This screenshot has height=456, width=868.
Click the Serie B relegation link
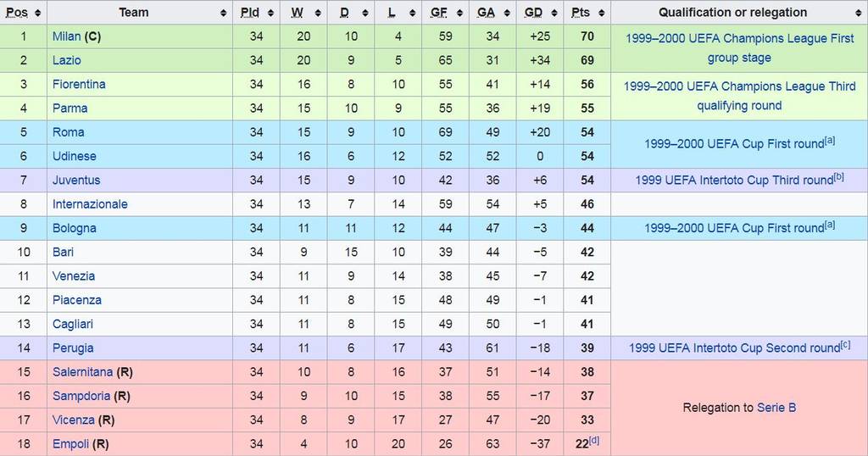click(x=776, y=408)
